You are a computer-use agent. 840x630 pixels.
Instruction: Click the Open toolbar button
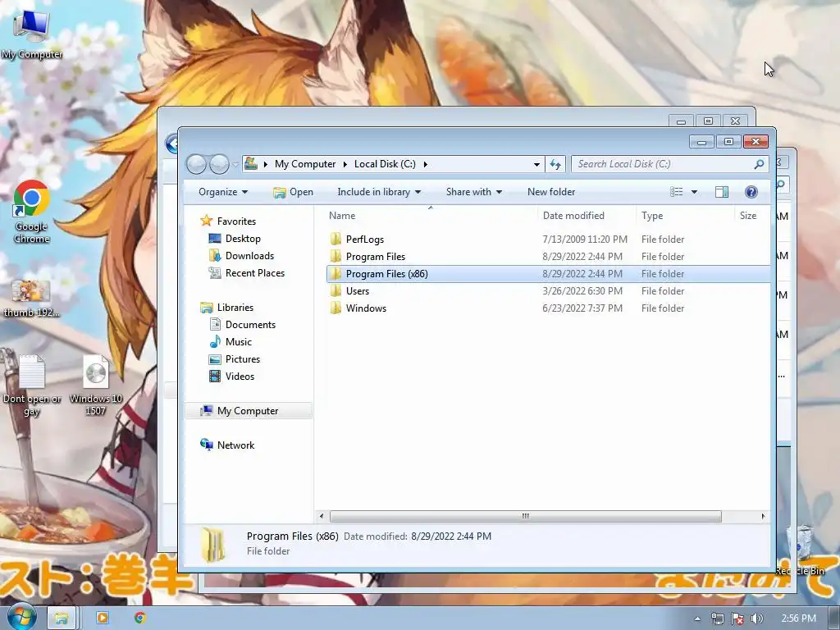(x=293, y=192)
